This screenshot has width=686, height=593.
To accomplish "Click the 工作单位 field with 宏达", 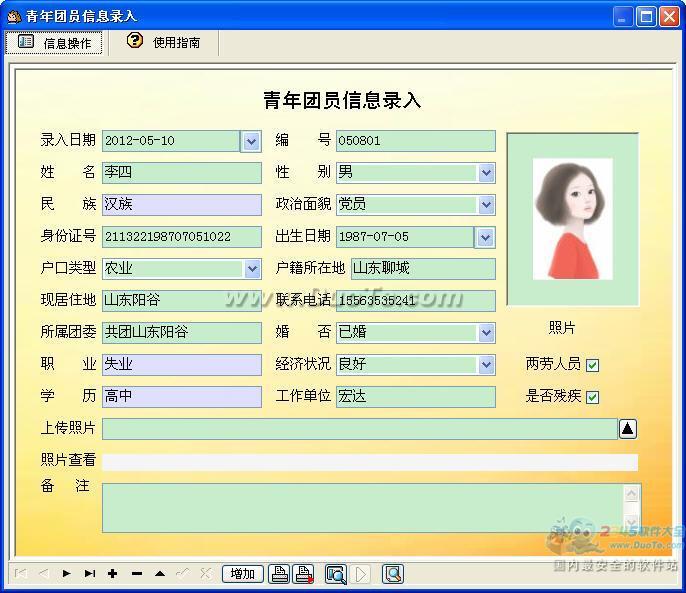I will pyautogui.click(x=416, y=397).
